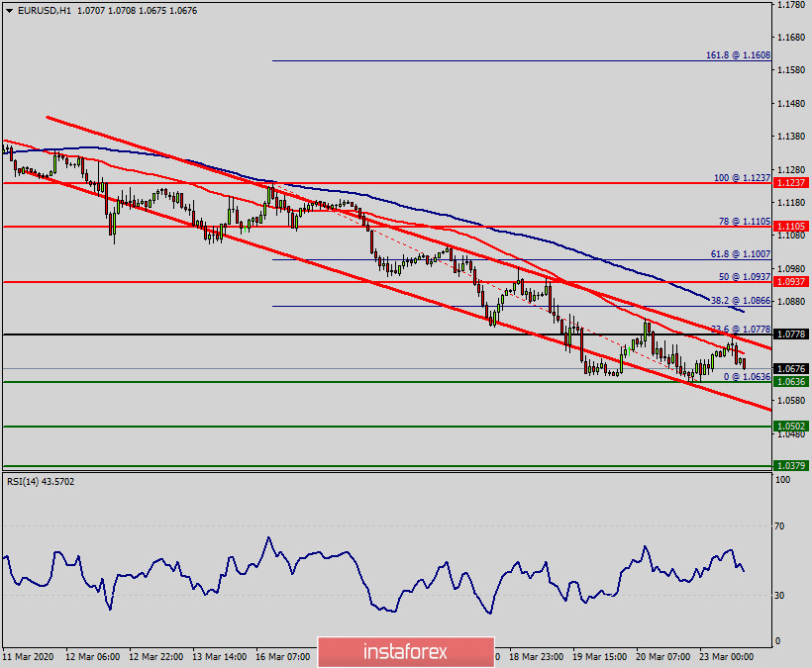Screen dimensions: 812x668
Task: Select the '38.2 @ 1.0866' Fibonacci label
Action: pyautogui.click(x=741, y=301)
